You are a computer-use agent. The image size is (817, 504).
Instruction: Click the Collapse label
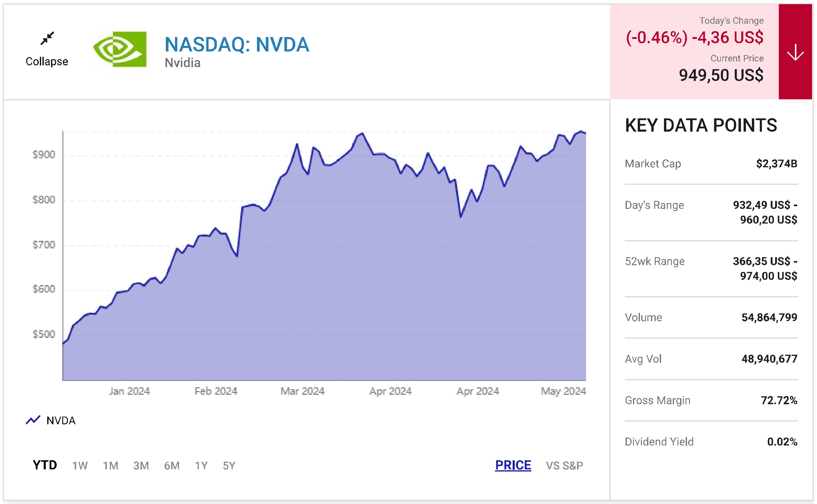click(x=47, y=62)
